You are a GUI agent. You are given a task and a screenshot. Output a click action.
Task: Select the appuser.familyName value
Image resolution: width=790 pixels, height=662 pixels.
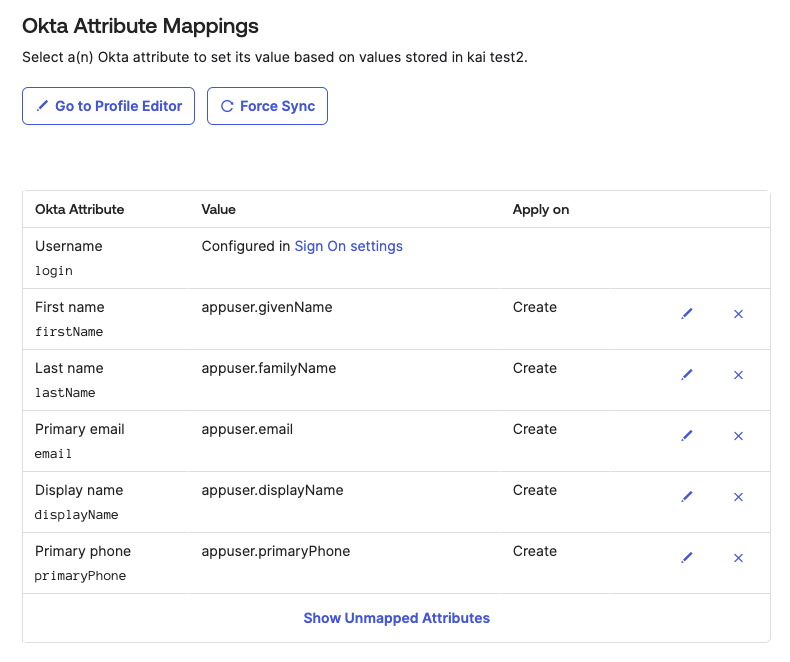(269, 368)
